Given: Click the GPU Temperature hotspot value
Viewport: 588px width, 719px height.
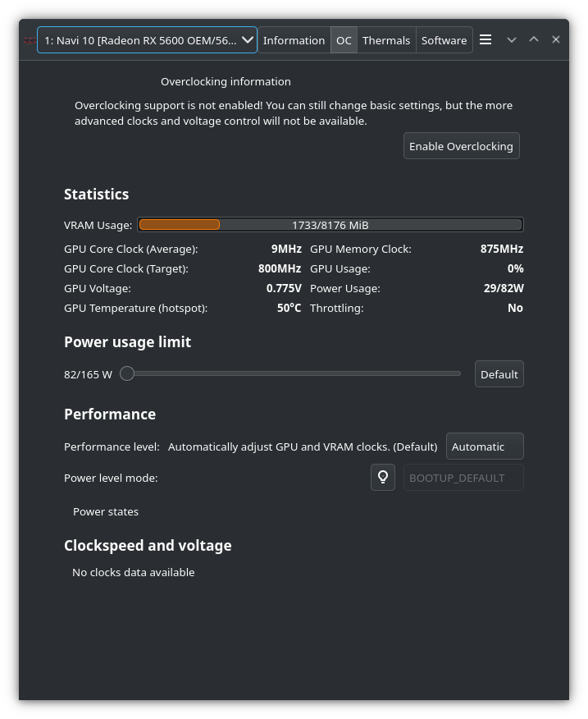Looking at the screenshot, I should 289,308.
